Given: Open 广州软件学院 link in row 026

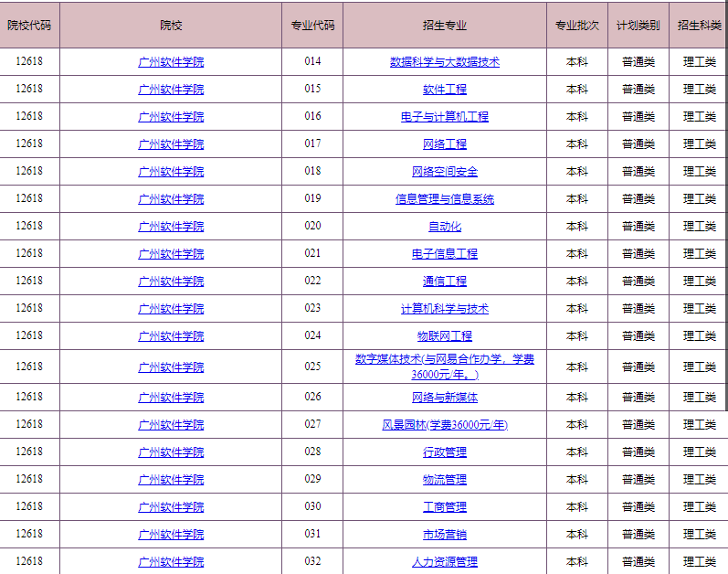Looking at the screenshot, I should 171,397.
